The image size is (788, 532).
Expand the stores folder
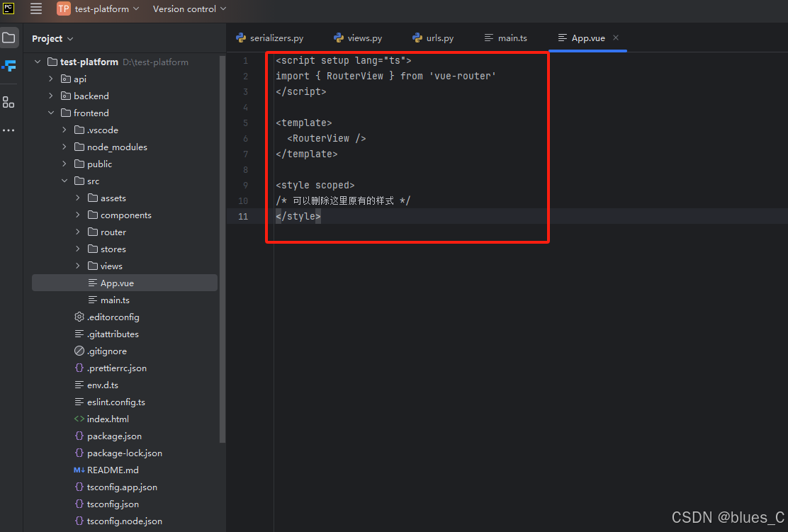(78, 249)
